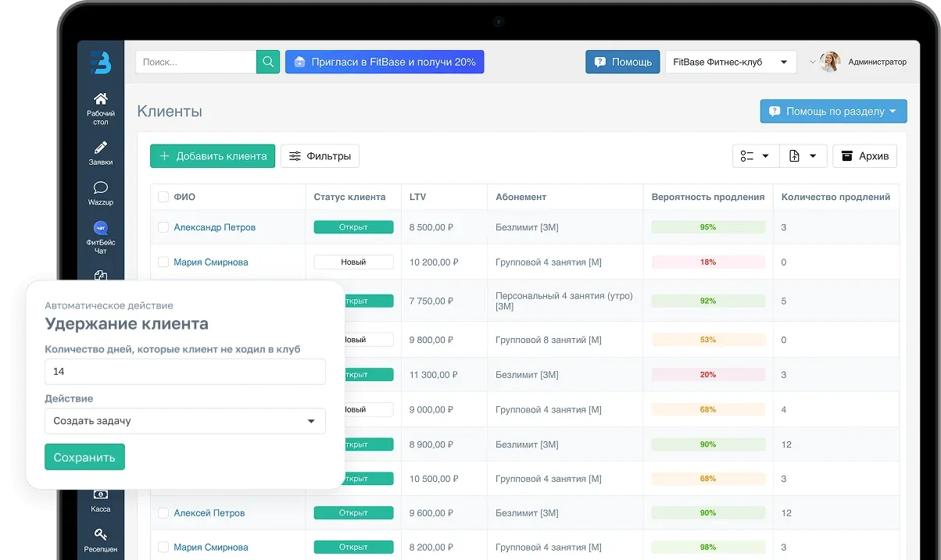Open the file export dropdown

click(x=803, y=156)
